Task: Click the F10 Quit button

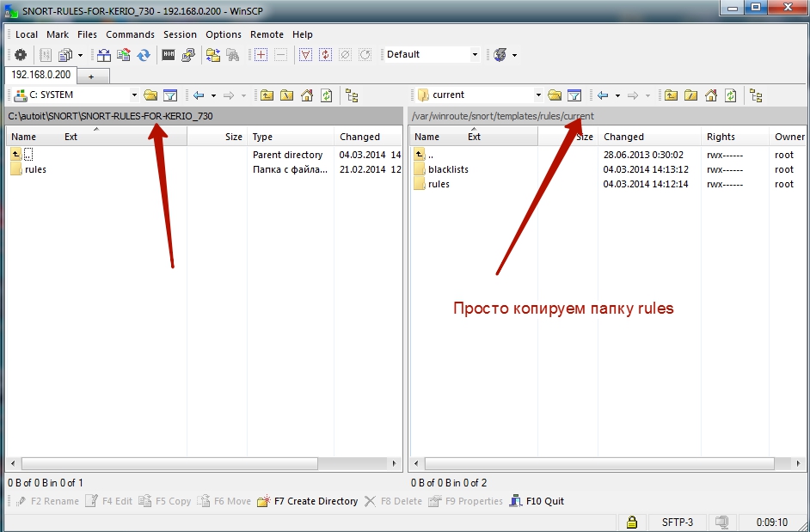Action: click(537, 501)
